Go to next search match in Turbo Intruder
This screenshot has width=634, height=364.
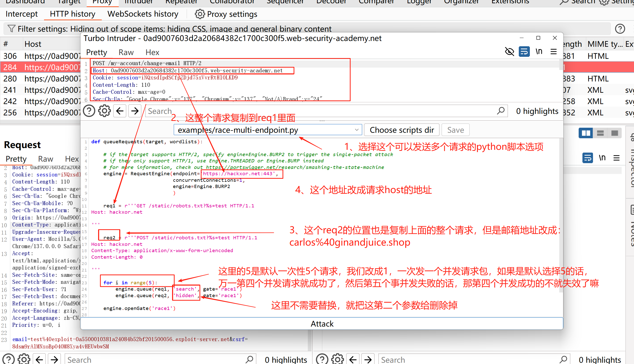pyautogui.click(x=135, y=111)
